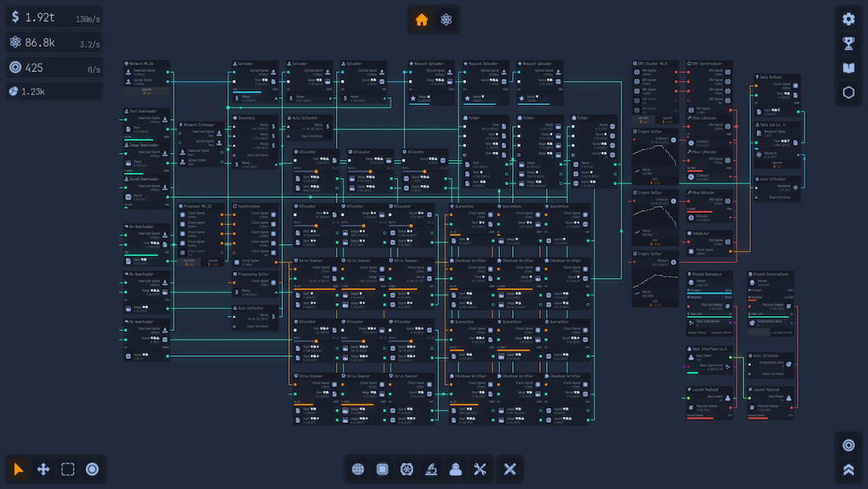The width and height of the screenshot is (868, 489).
Task: Click the Upgrade button on Network Mk.36
Action: pyautogui.click(x=146, y=90)
